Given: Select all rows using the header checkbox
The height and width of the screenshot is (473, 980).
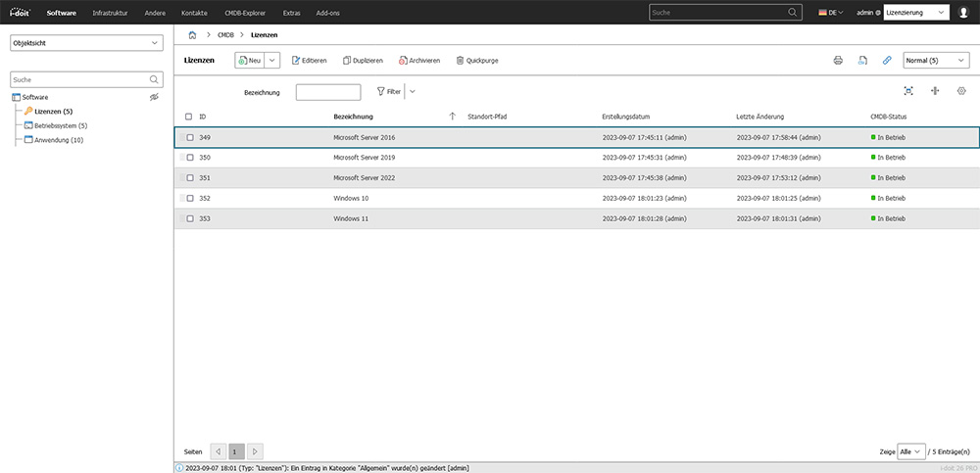Looking at the screenshot, I should tap(189, 117).
